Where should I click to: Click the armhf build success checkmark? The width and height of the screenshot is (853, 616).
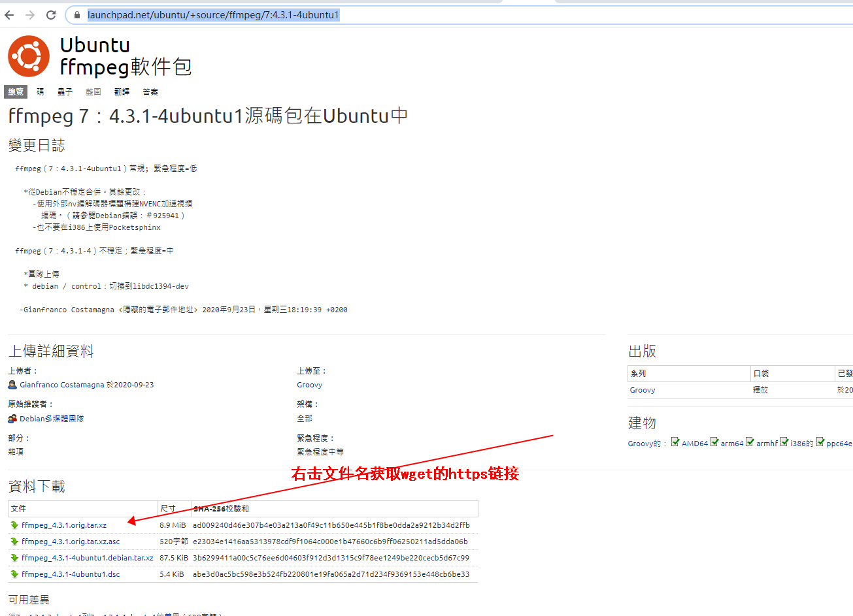749,442
